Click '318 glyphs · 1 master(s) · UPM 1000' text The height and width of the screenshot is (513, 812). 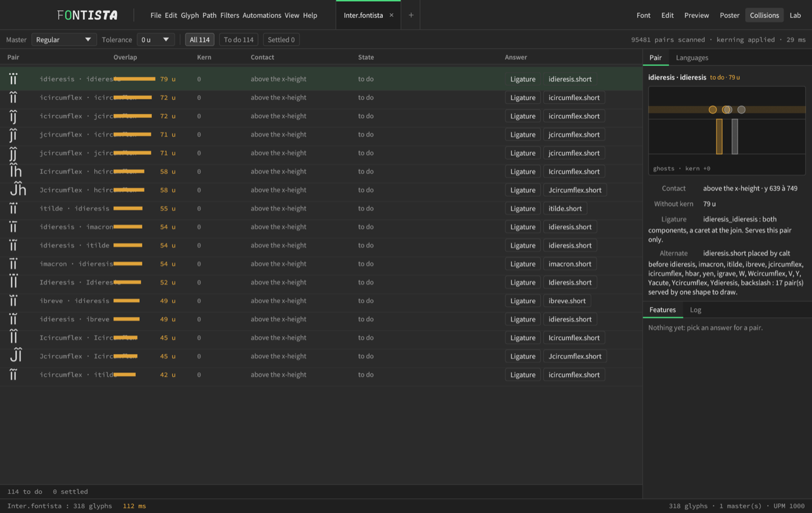pyautogui.click(x=737, y=506)
